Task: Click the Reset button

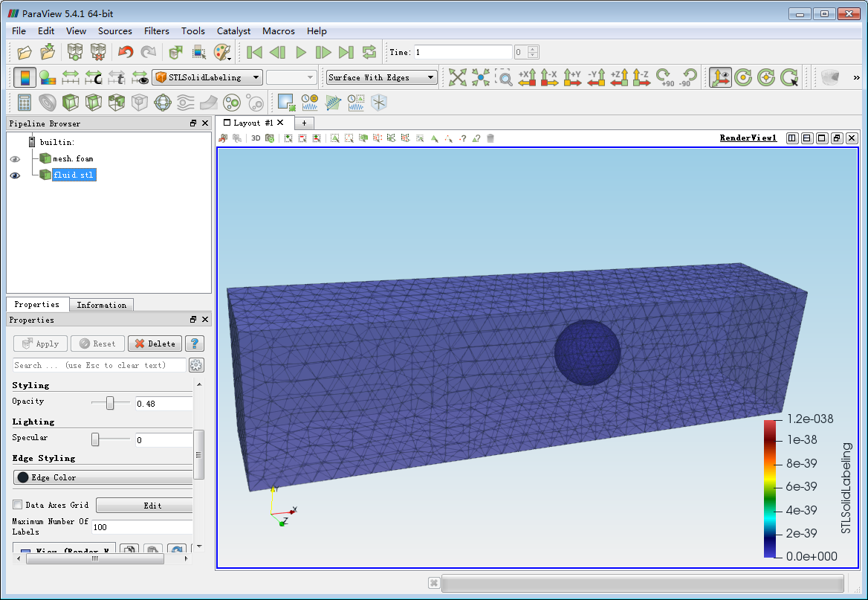Action: click(97, 343)
